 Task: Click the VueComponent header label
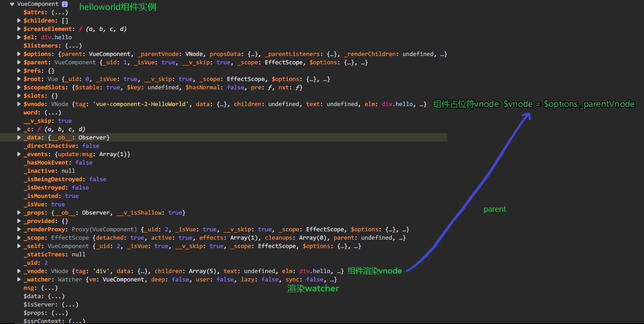click(38, 4)
